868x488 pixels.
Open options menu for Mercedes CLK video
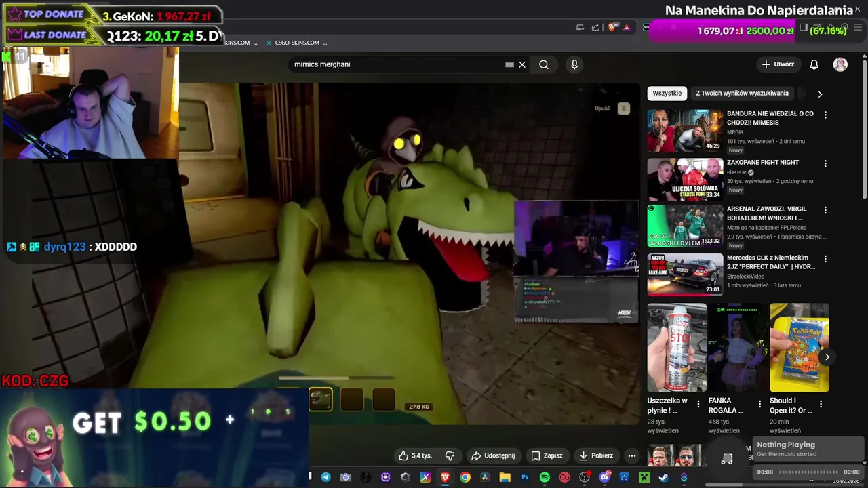tap(825, 259)
